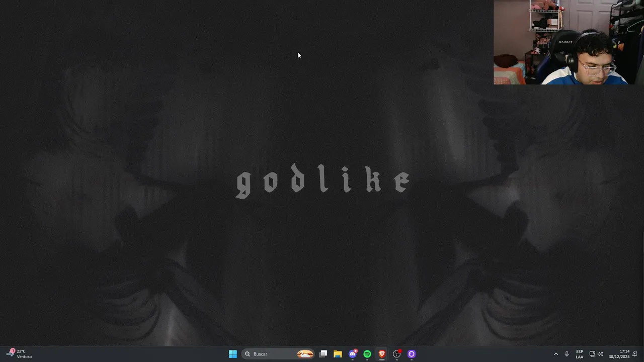The height and width of the screenshot is (362, 644).
Task: Click the Buscar search box in taskbar
Action: pos(278,354)
